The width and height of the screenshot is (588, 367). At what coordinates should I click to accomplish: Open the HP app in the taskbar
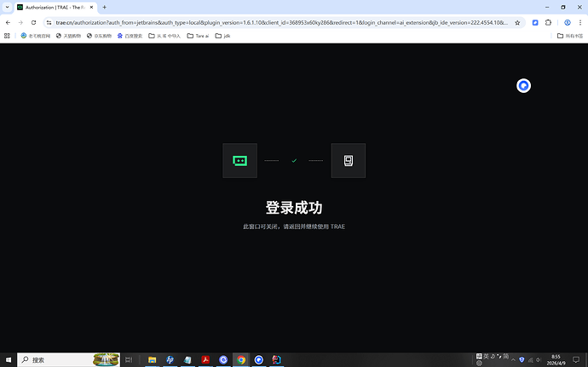[170, 359]
